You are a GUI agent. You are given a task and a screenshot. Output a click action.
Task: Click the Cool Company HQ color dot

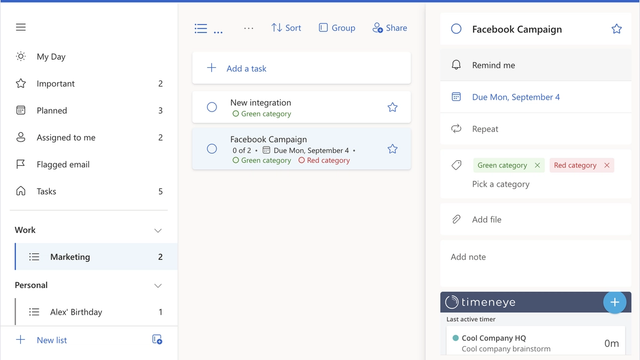456,338
